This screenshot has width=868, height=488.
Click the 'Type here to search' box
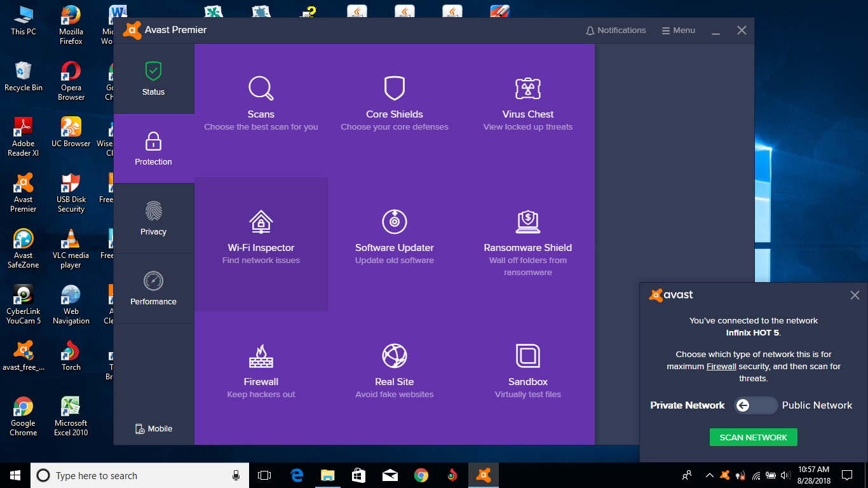pyautogui.click(x=139, y=475)
